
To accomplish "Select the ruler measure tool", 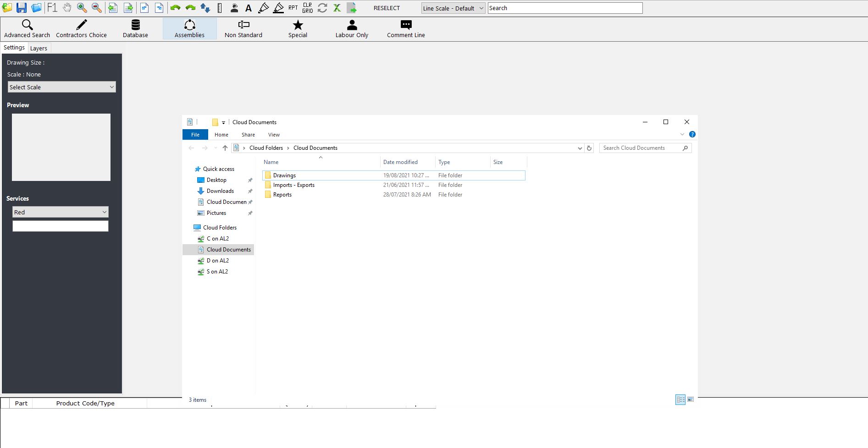I will [220, 8].
